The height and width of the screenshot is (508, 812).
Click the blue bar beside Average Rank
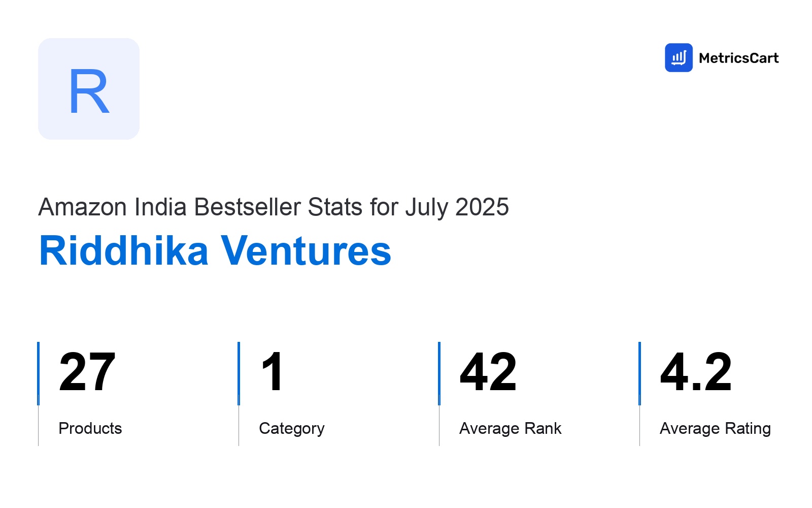coord(439,373)
